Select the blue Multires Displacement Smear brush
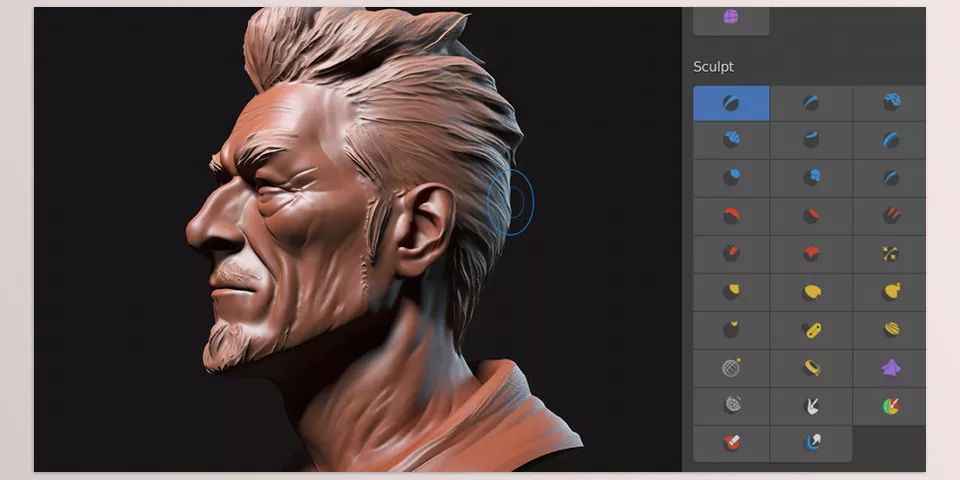Viewport: 960px width, 480px height. 811,443
